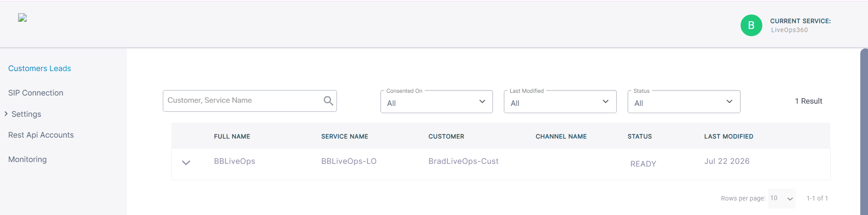Click the BBLiveOps full name cell

pyautogui.click(x=234, y=161)
